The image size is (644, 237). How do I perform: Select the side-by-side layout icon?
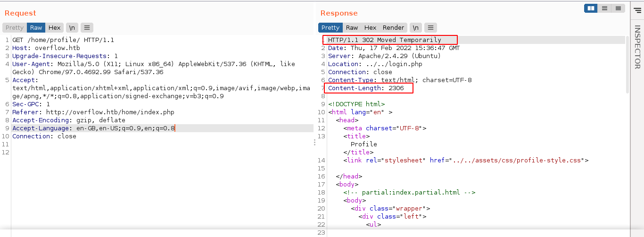click(590, 8)
